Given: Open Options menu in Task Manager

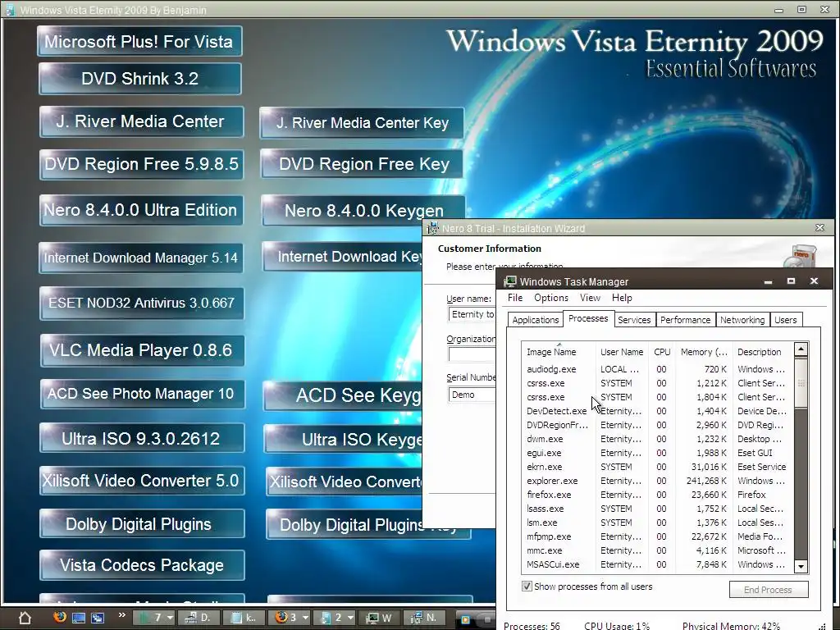Looking at the screenshot, I should (550, 298).
